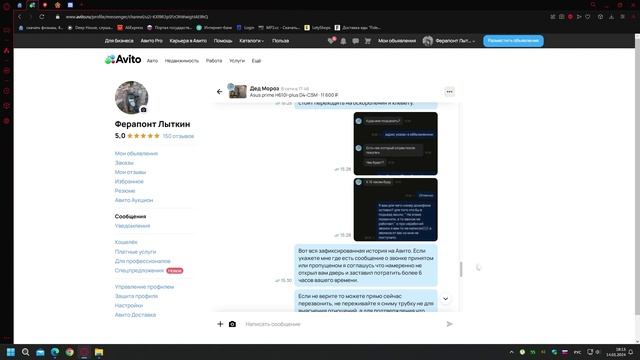Screen dimensions: 640x360
Task: Open Помощь menu item
Action: point(223,41)
